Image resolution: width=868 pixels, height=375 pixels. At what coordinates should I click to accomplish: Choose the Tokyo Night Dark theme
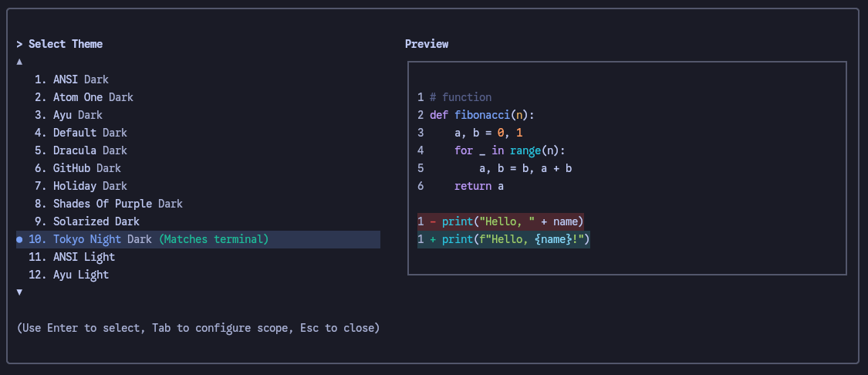pos(102,239)
